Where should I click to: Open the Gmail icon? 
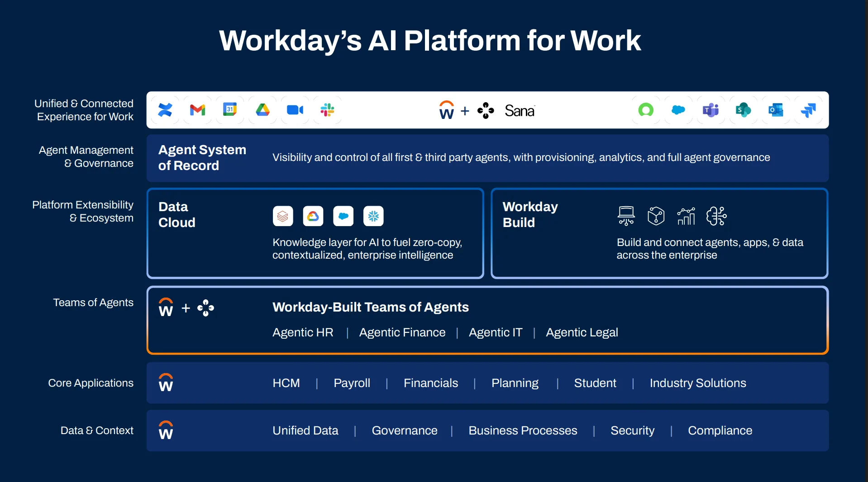tap(197, 110)
